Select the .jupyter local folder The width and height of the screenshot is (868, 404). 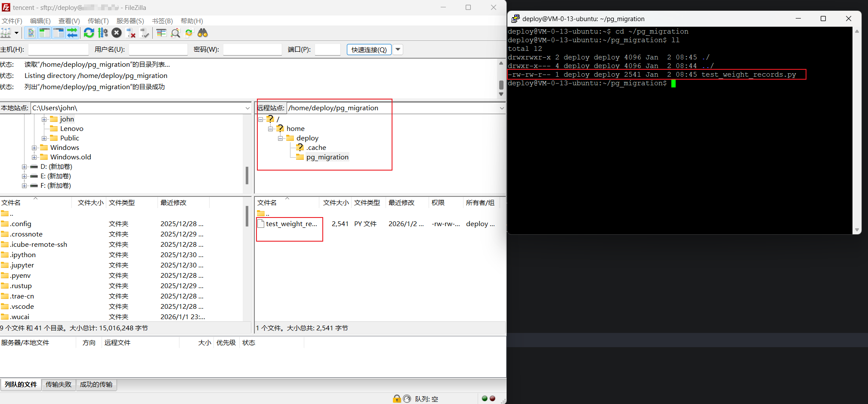(x=22, y=265)
